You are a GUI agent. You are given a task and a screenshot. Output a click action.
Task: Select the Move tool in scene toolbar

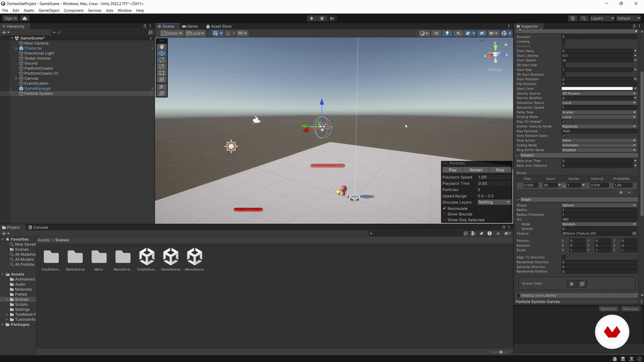[162, 53]
